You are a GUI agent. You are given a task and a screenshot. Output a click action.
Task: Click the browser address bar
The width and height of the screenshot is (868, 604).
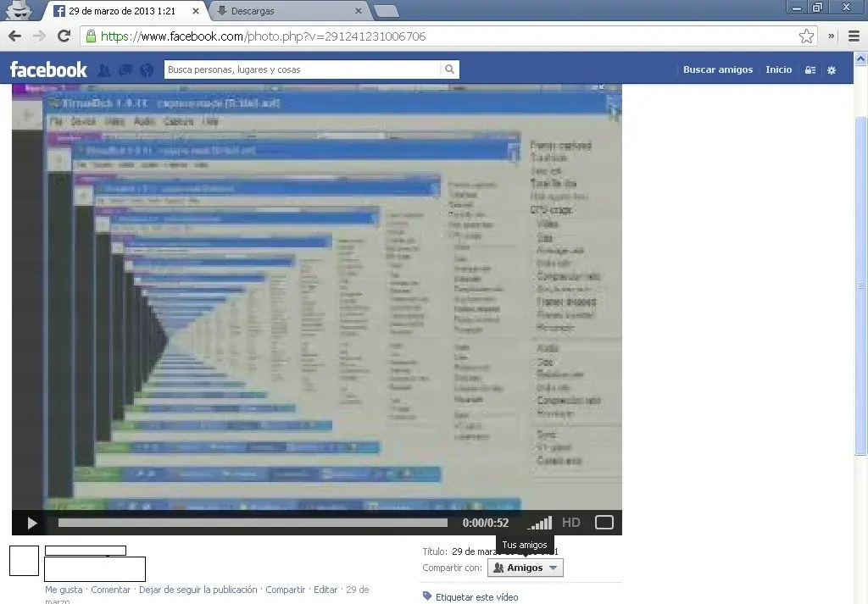pyautogui.click(x=448, y=36)
